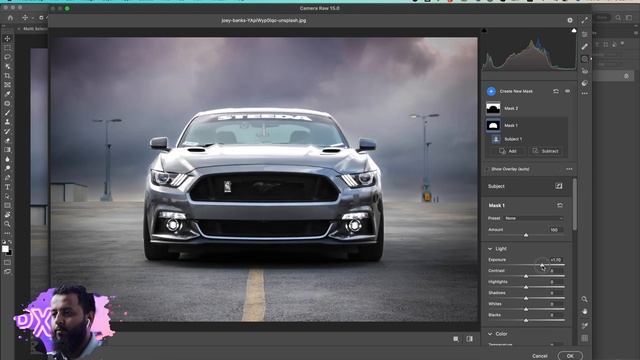Toggle shadow clipping warning in histogram
Viewport: 640px width, 360px height.
click(x=484, y=30)
